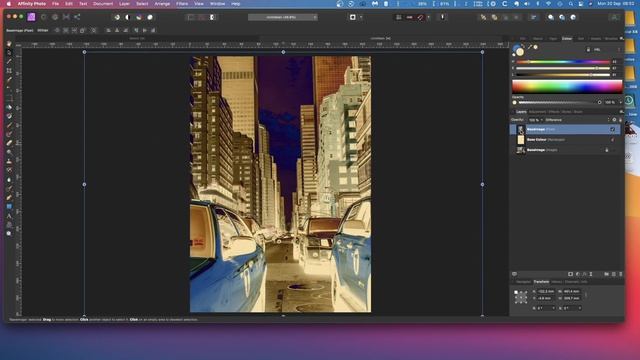
Task: Select the Paint Brush tool
Action: point(9,125)
